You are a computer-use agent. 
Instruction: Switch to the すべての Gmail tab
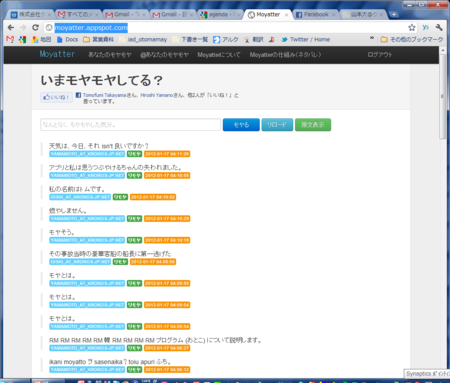click(78, 15)
